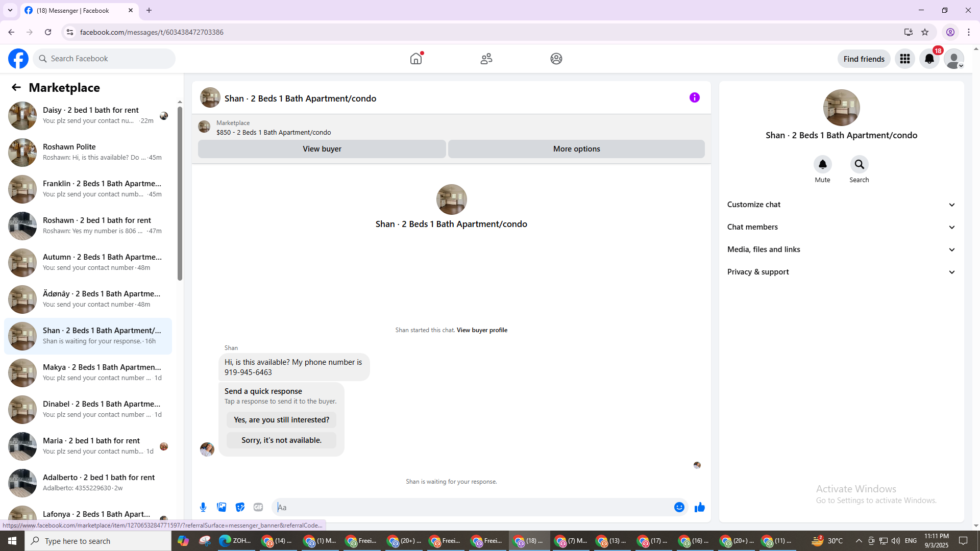Open a new browser tab
980x551 pixels.
149,10
